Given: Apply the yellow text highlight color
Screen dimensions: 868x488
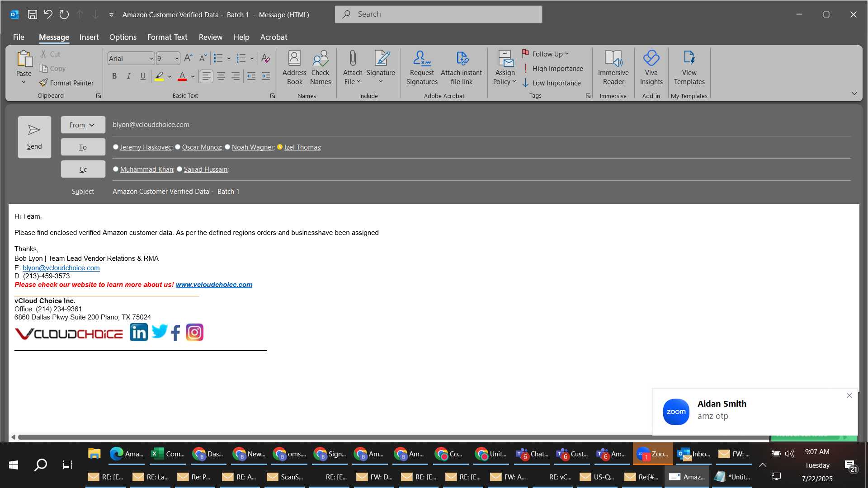Looking at the screenshot, I should tap(159, 76).
